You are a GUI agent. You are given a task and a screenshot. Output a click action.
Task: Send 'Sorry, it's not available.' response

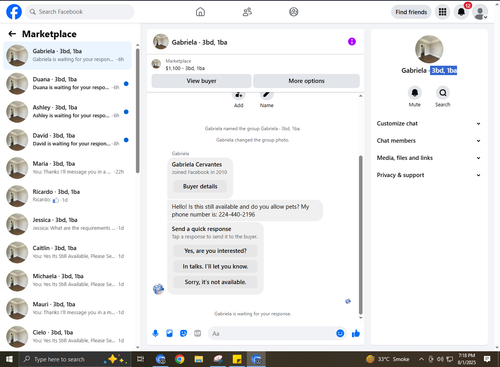[215, 282]
